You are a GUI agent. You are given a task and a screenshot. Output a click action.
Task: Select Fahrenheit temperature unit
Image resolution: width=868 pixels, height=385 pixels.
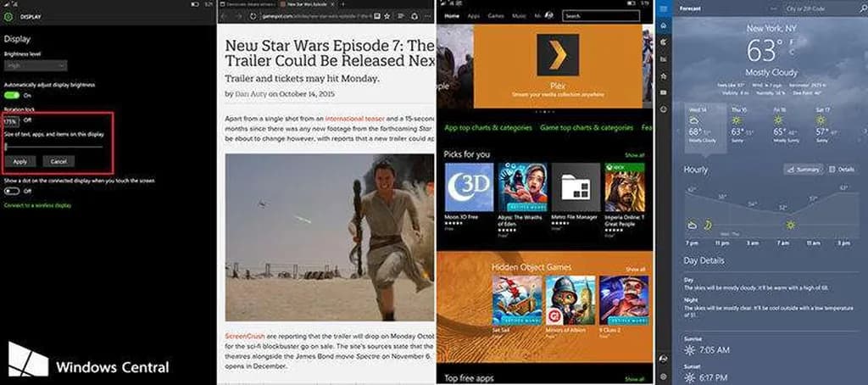(x=789, y=43)
